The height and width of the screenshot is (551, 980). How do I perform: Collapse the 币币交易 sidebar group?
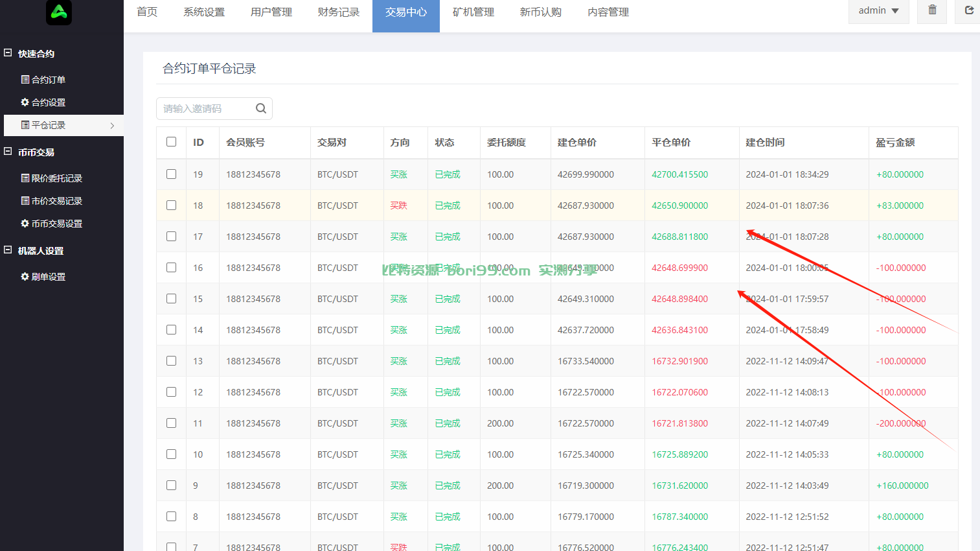tap(8, 152)
